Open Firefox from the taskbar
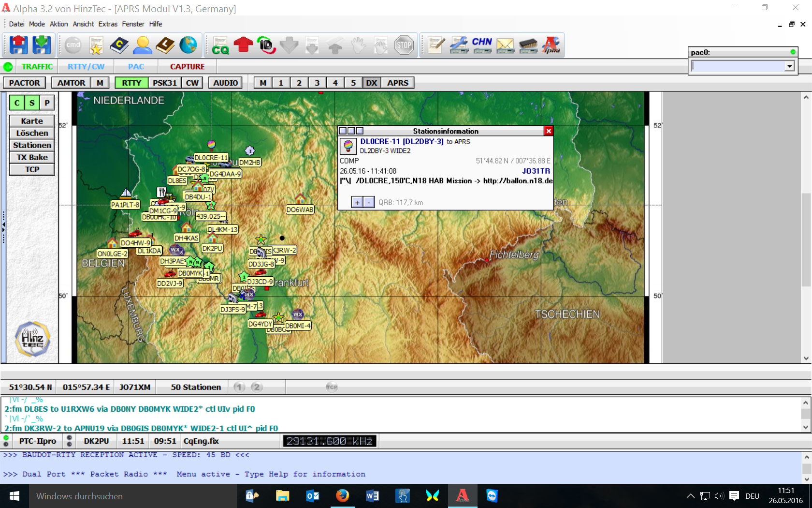The height and width of the screenshot is (508, 812). tap(342, 496)
